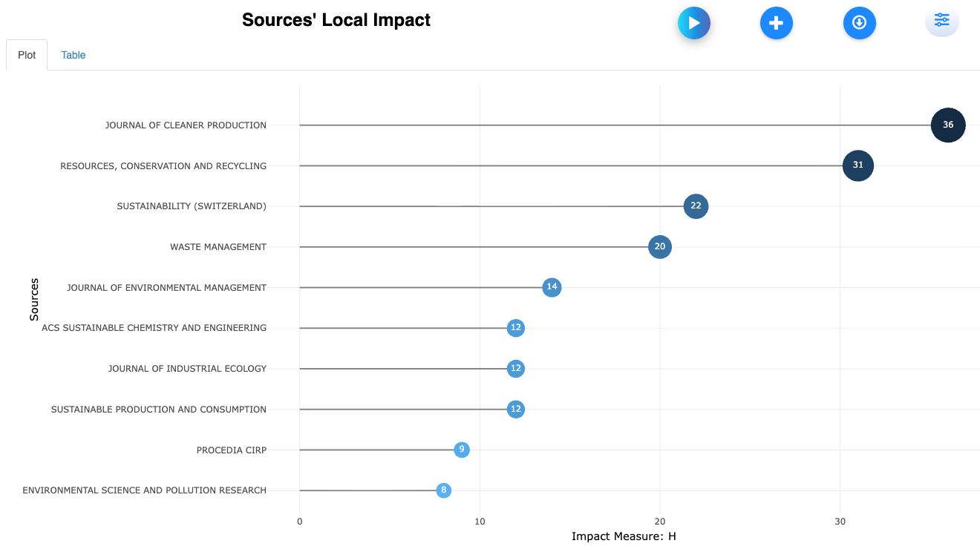Click the Journal of Cleaner Production label
Image resolution: width=980 pixels, height=552 pixels.
pos(186,125)
